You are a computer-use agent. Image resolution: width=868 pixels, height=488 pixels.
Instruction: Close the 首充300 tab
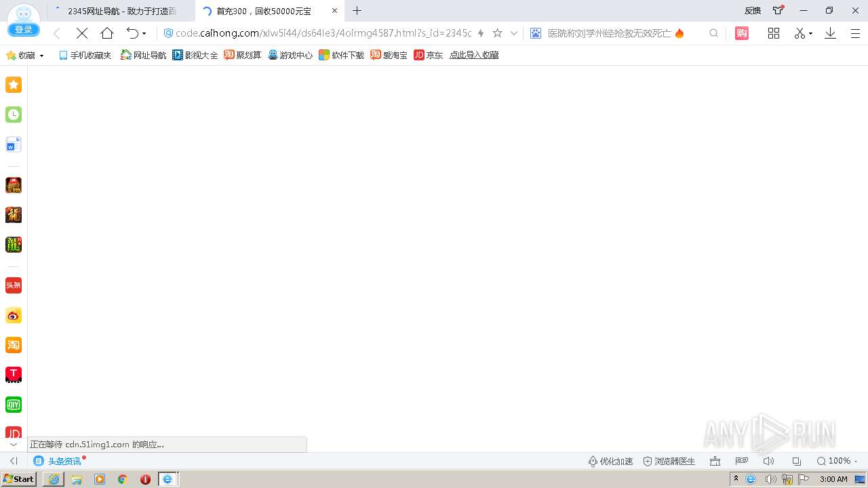point(334,11)
